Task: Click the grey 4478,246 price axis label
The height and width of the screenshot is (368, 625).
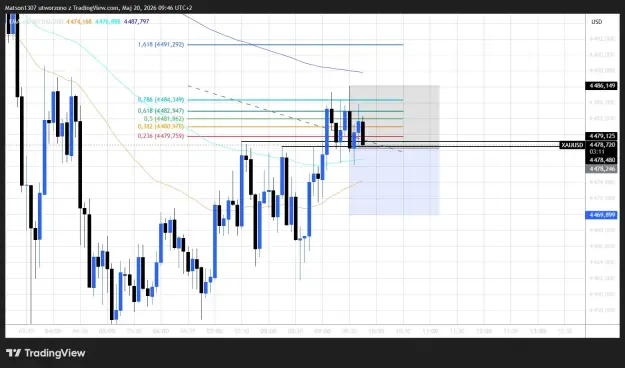Action: click(x=601, y=169)
